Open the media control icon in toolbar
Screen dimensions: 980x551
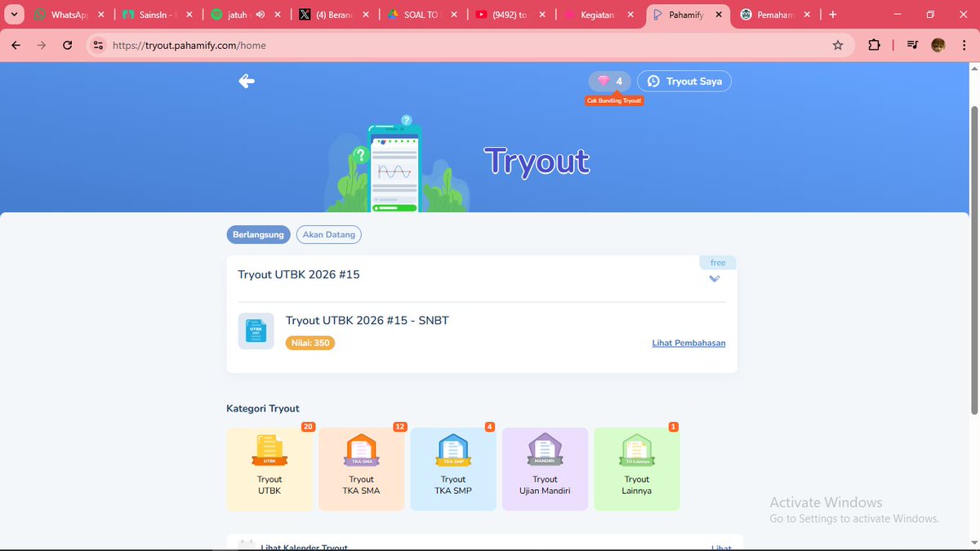pyautogui.click(x=912, y=46)
